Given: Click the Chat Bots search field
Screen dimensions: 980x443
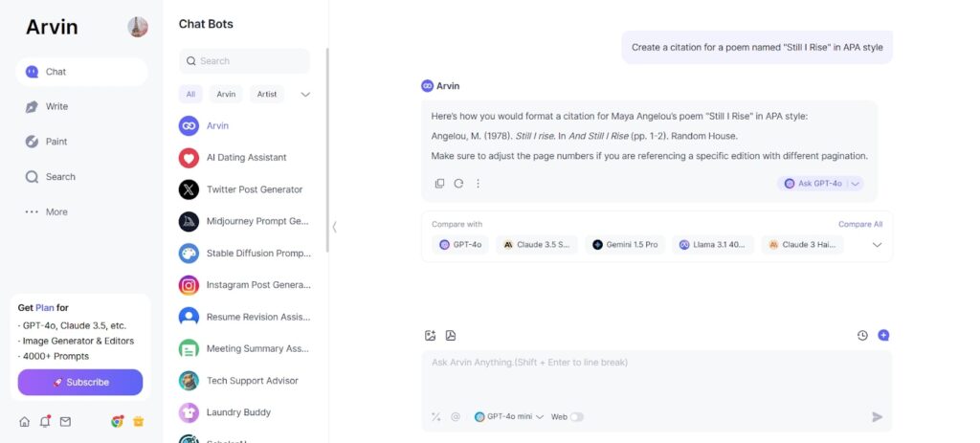Looking at the screenshot, I should click(244, 61).
